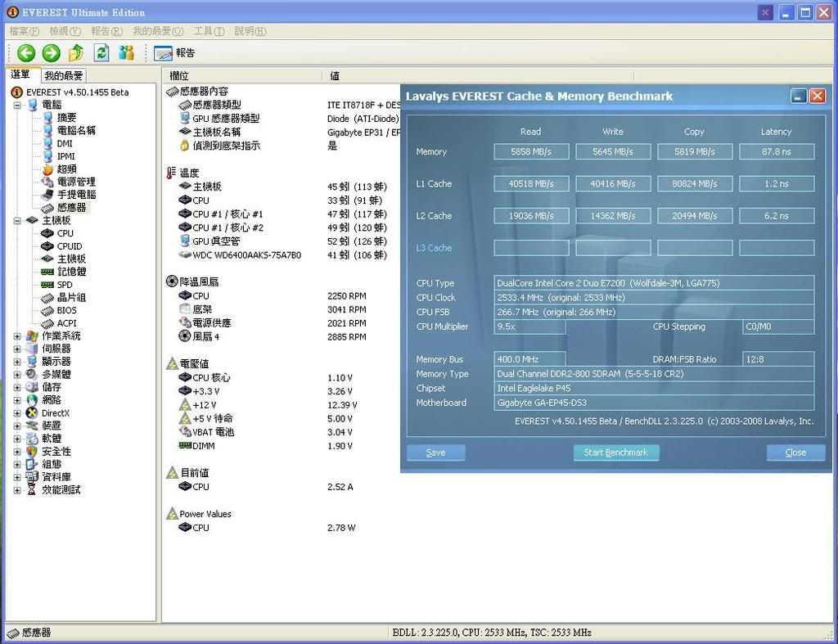Screen dimensions: 838x644
Task: Click the Refresh toolbar icon
Action: [101, 53]
